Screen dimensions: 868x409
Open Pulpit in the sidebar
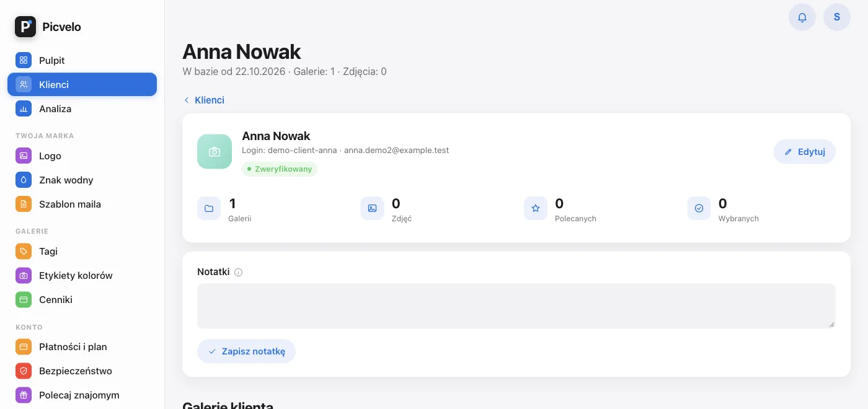click(x=82, y=60)
